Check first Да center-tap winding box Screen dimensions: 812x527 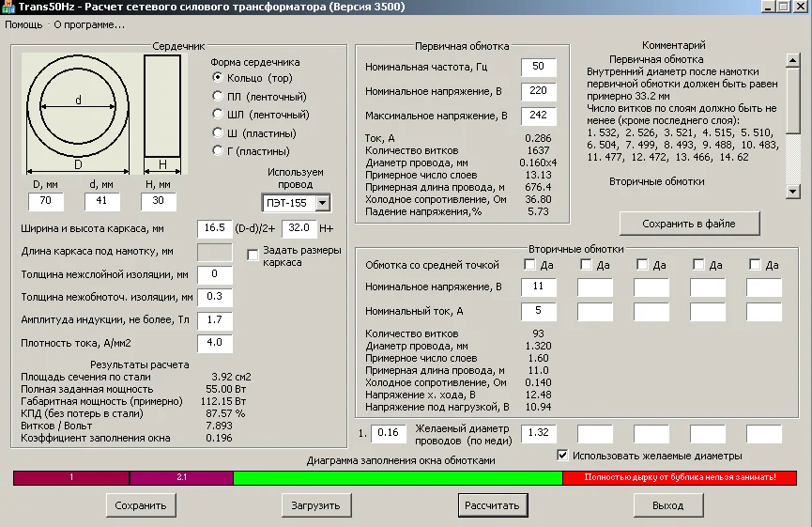(x=528, y=265)
